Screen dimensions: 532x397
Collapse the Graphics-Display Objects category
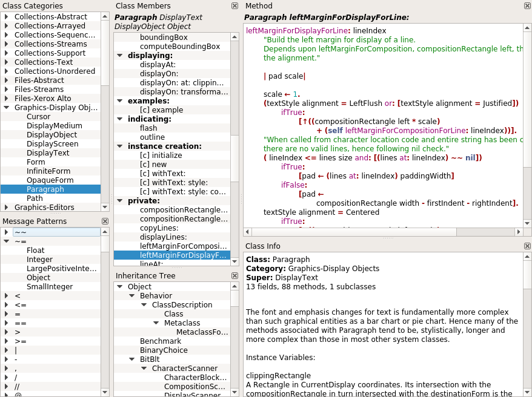click(x=6, y=107)
